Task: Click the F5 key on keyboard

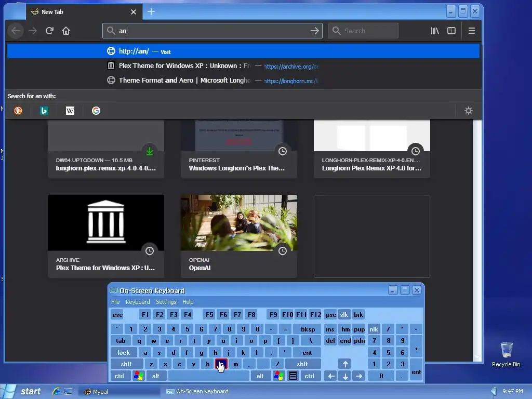Action: click(209, 315)
